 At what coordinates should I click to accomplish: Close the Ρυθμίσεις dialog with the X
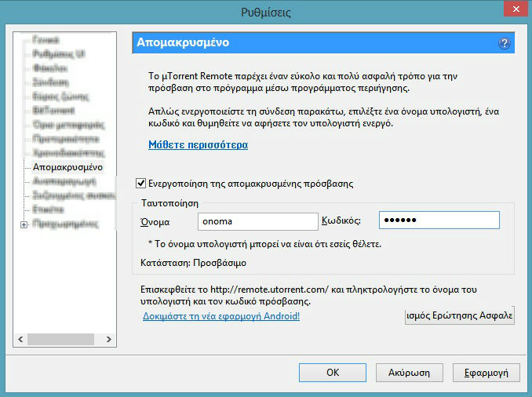click(516, 9)
